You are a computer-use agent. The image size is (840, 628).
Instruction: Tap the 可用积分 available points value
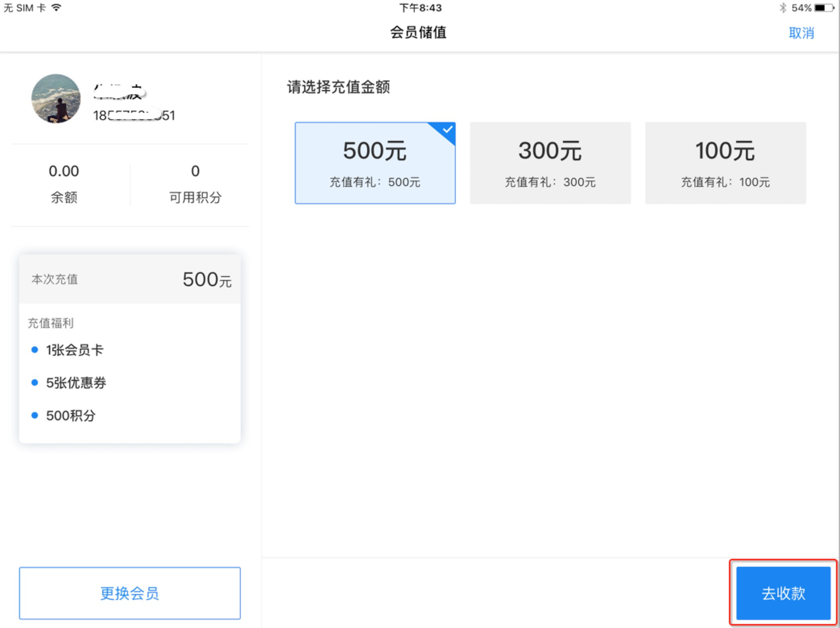(x=195, y=171)
